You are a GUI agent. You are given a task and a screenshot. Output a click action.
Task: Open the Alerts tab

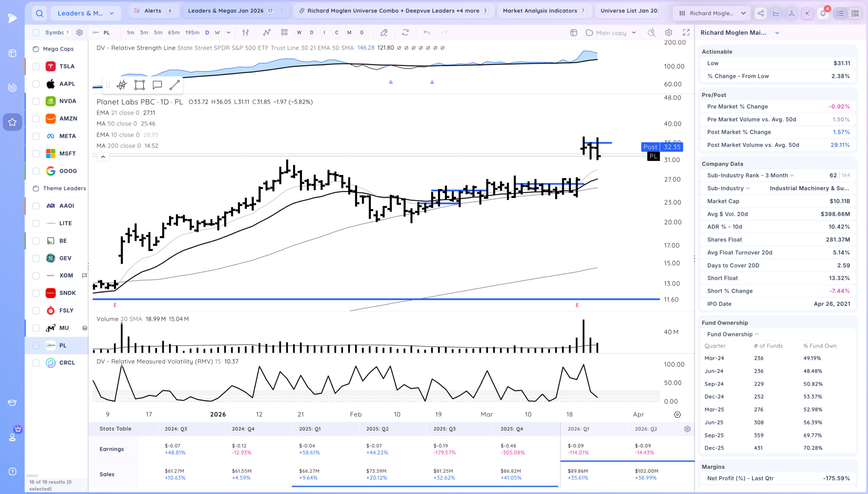pos(154,11)
